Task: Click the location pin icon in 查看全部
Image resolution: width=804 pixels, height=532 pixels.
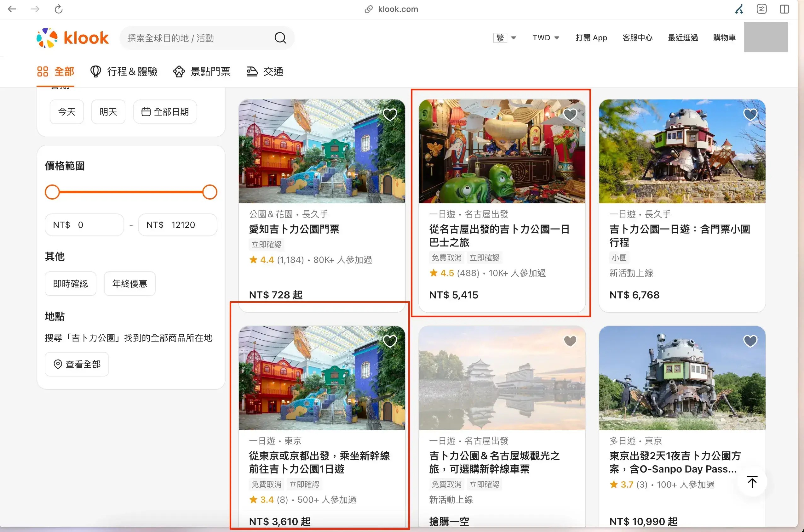Action: pyautogui.click(x=58, y=364)
